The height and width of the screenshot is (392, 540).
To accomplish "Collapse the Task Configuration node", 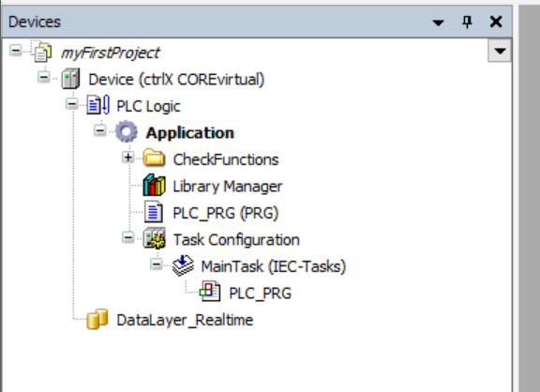I will (128, 237).
